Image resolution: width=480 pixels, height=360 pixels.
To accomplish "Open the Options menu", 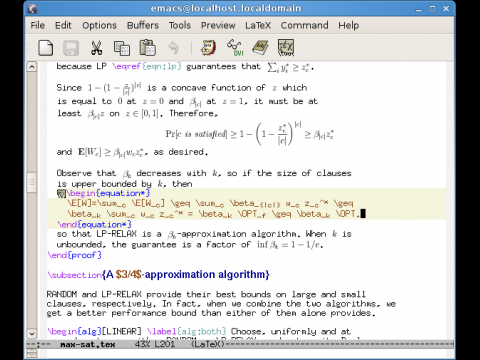I will pos(99,25).
